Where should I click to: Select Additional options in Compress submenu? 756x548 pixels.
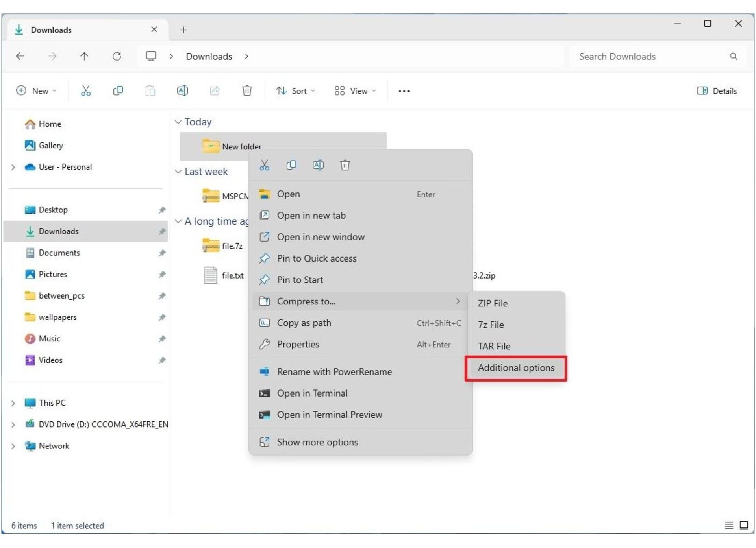point(516,368)
